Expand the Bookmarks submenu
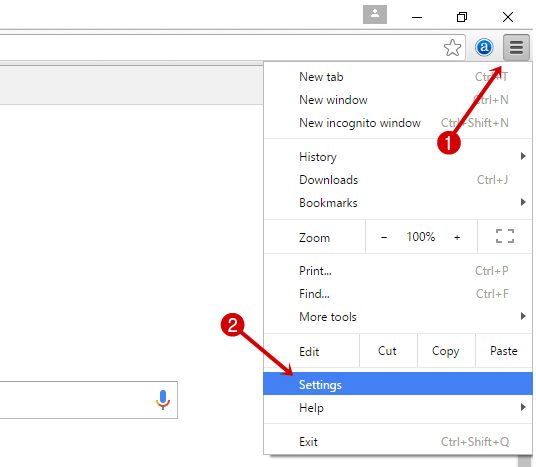The image size is (536, 467). click(x=398, y=203)
